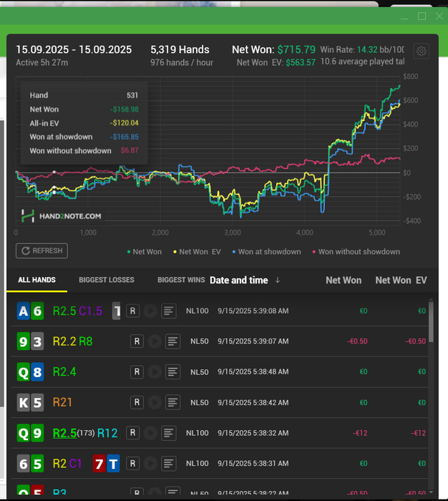Click the hand list scrollbar thumb
This screenshot has height=501, width=448.
click(x=431, y=322)
